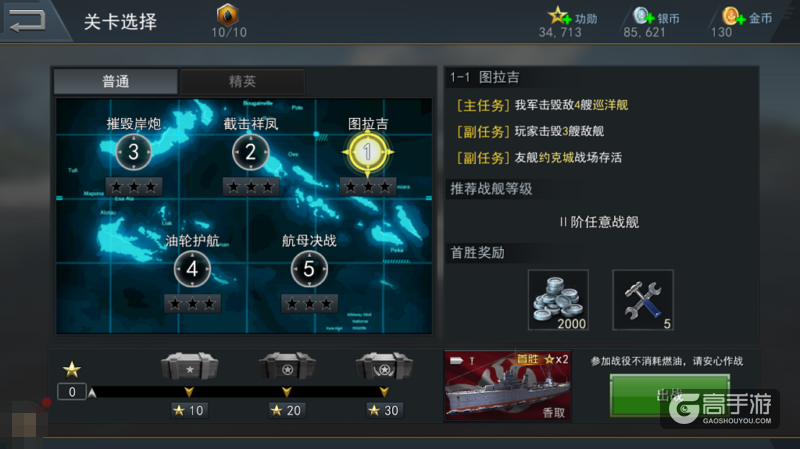800x449 pixels.
Task: Select stage 2 截击祥凤 on the map
Action: click(x=251, y=152)
